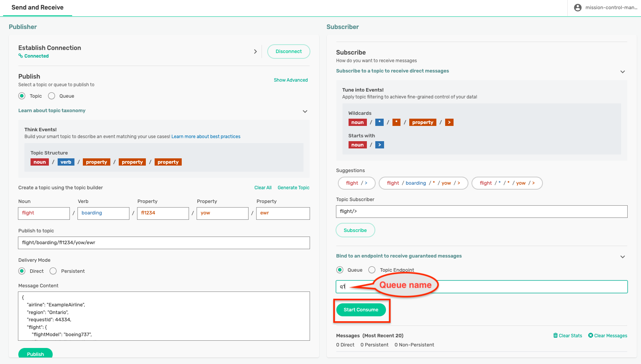Pick the 'flight / >' suggestion chip
The image size is (641, 364).
[x=357, y=183]
